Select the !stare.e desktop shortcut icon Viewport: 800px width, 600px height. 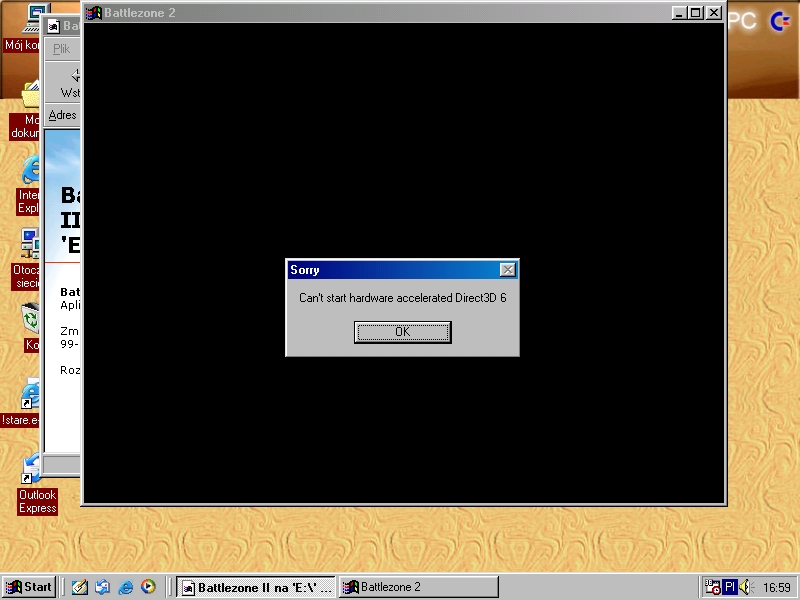(x=20, y=403)
